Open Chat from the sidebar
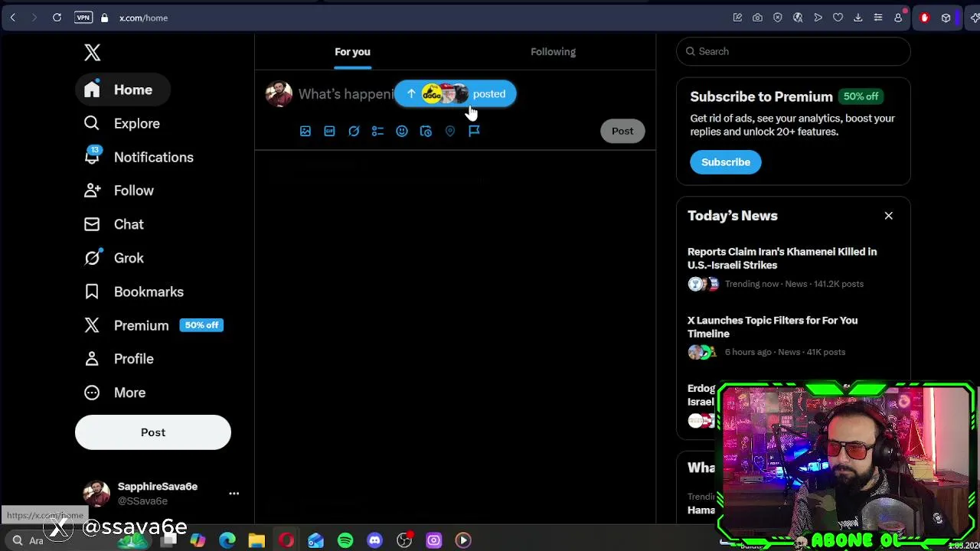This screenshot has height=551, width=980. (x=115, y=224)
